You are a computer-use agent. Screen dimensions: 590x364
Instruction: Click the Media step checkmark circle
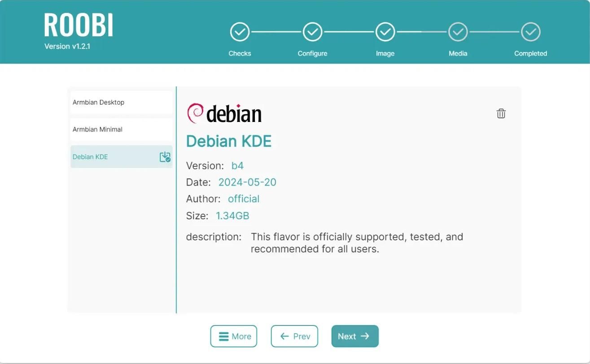[x=458, y=32]
